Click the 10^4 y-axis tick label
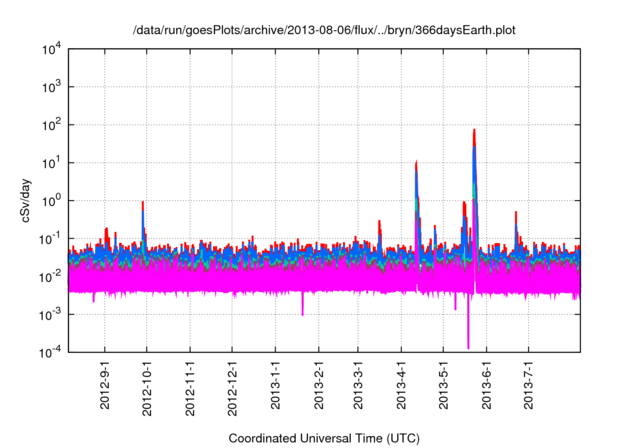Image resolution: width=640 pixels, height=448 pixels. pyautogui.click(x=51, y=49)
